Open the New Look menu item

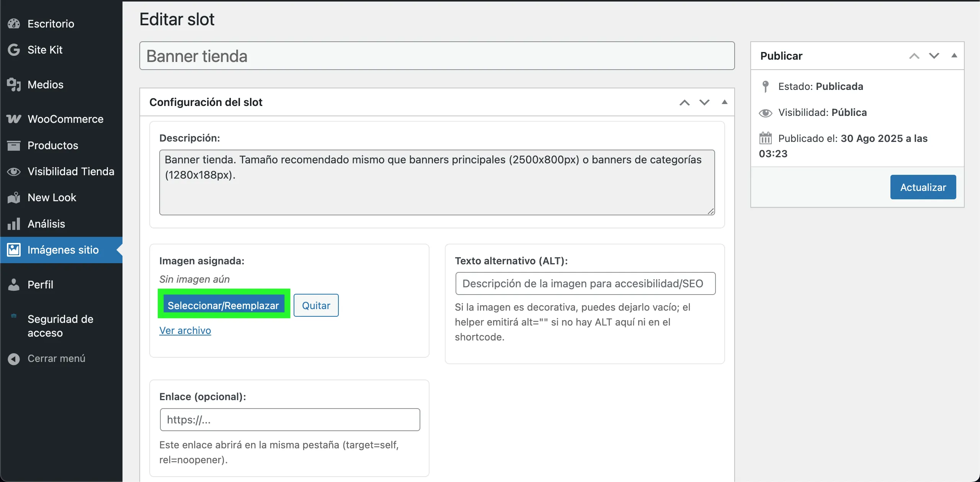click(52, 197)
